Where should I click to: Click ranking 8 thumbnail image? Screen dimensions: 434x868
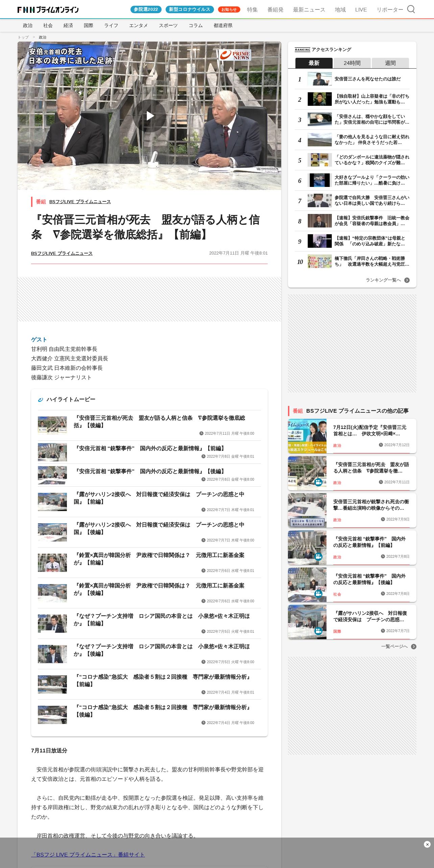point(319,221)
